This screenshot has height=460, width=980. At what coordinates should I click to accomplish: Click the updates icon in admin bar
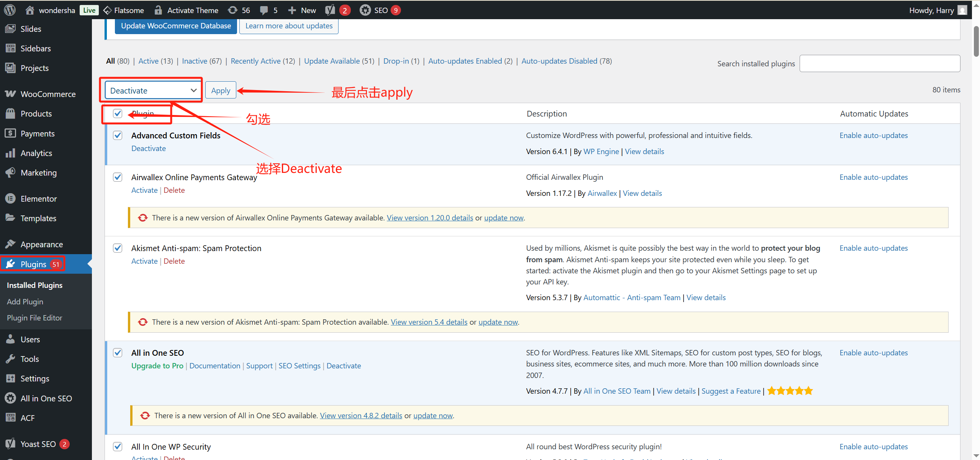click(x=232, y=10)
